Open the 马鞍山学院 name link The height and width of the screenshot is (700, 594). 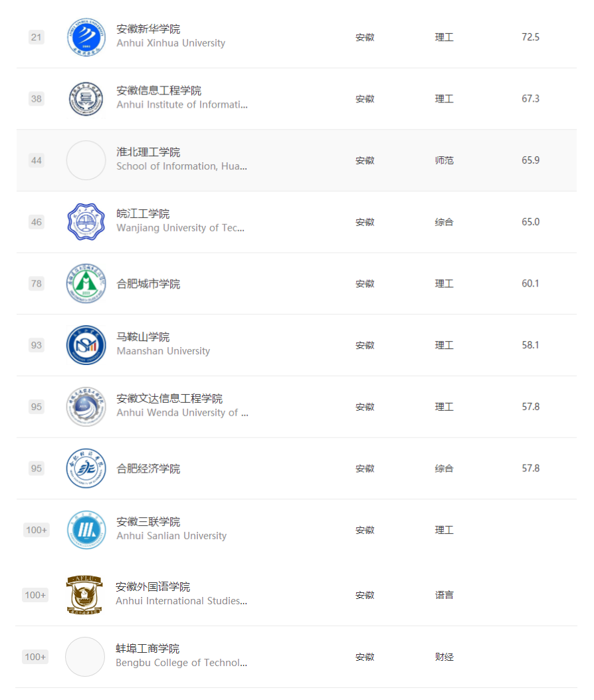(x=143, y=337)
